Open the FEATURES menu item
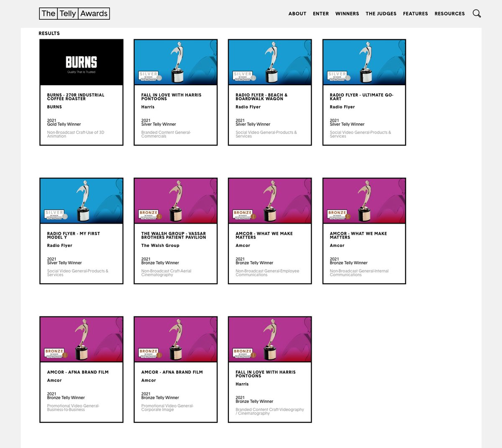Viewport: 502px width, 448px height. (x=415, y=14)
